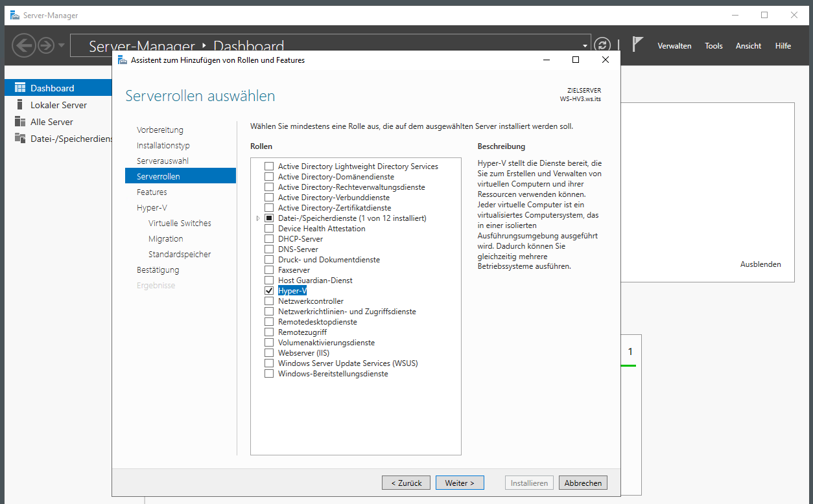Expand Datei-/Speicherdienste role tree
Image resolution: width=813 pixels, height=504 pixels.
[258, 218]
